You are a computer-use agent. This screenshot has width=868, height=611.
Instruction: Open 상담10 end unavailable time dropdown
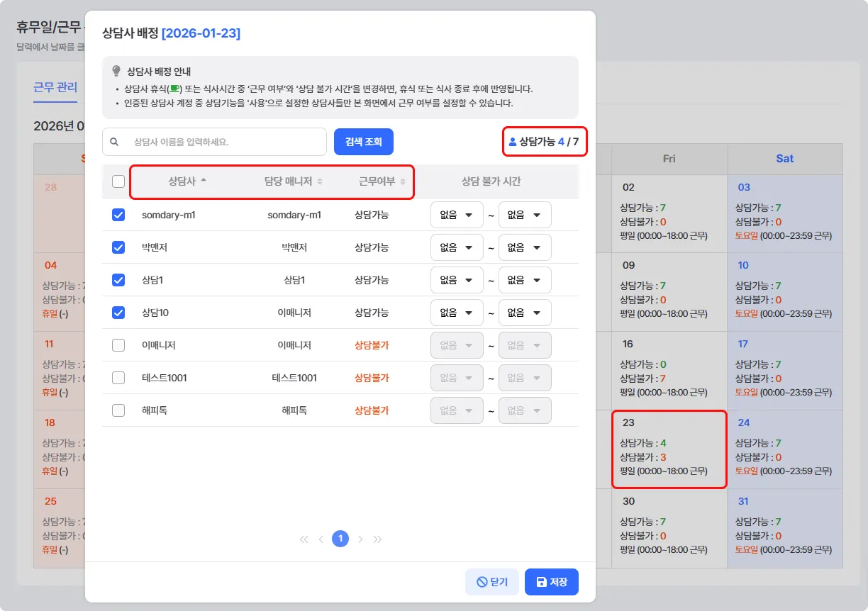coord(525,313)
